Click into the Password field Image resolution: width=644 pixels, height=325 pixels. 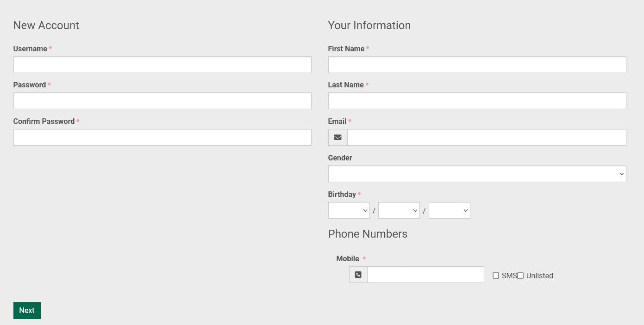[162, 101]
